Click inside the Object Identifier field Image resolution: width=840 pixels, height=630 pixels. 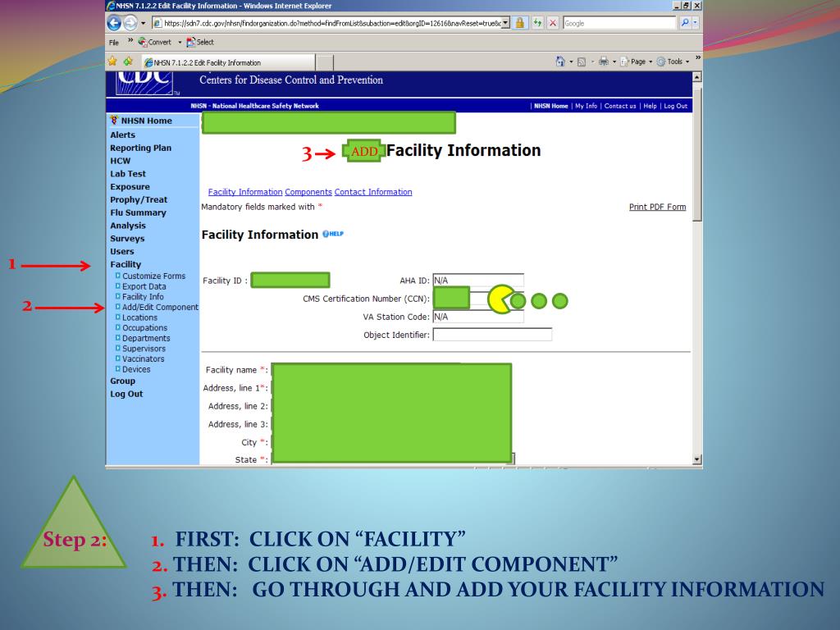[492, 334]
